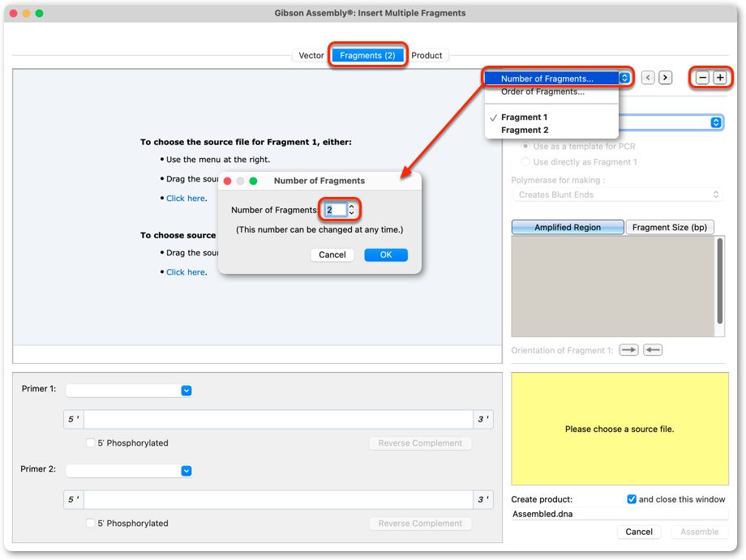Select 'Fragment 1' in the popup menu
This screenshot has width=746, height=560.
[x=552, y=117]
